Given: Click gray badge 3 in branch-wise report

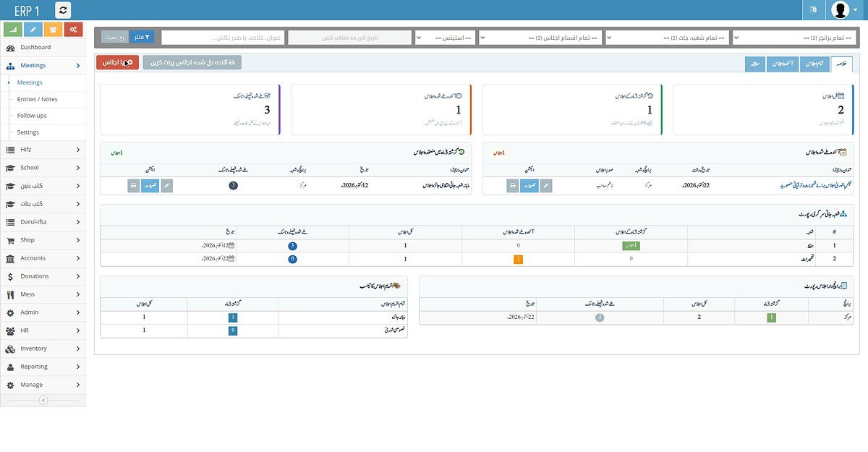Looking at the screenshot, I should (600, 317).
